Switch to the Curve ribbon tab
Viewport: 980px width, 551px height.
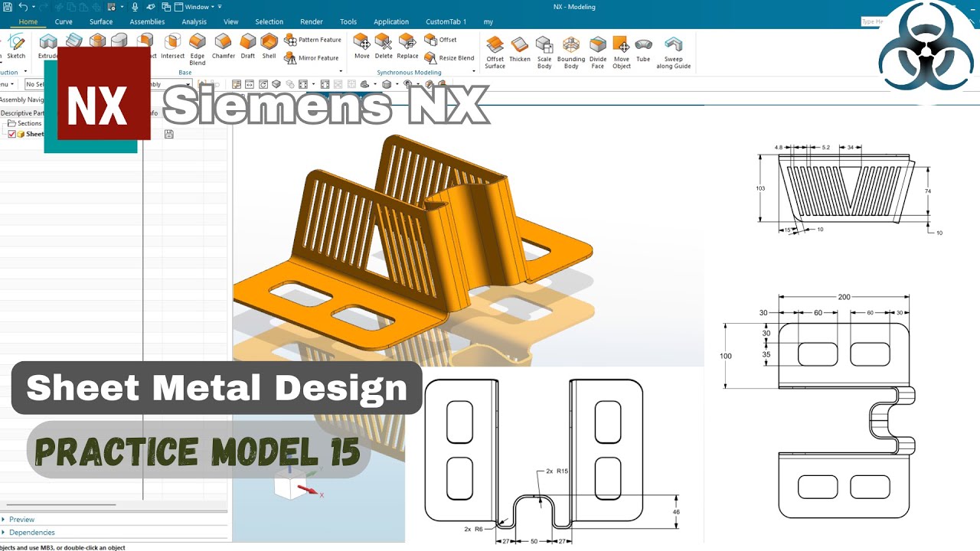click(x=64, y=22)
